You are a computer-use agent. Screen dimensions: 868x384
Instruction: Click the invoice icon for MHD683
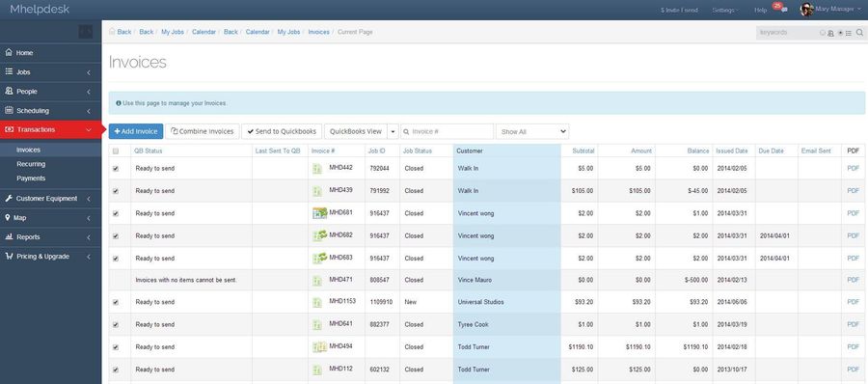coord(319,258)
